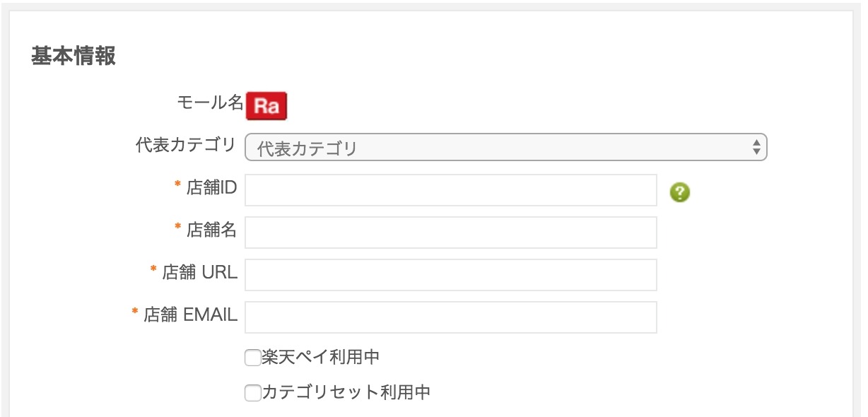Image resolution: width=868 pixels, height=417 pixels.
Task: Click into the 店舗 URL field
Action: point(451,275)
